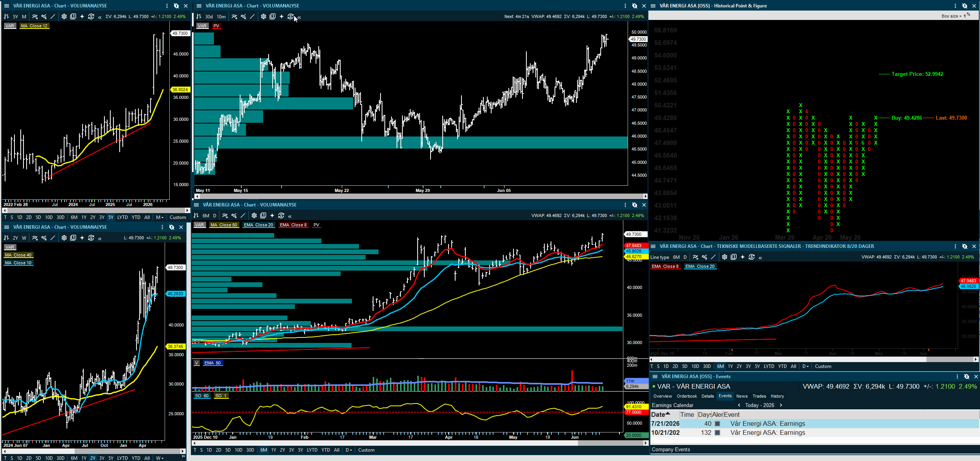Click the crosshair plus icon in weekly chart

coord(82,238)
